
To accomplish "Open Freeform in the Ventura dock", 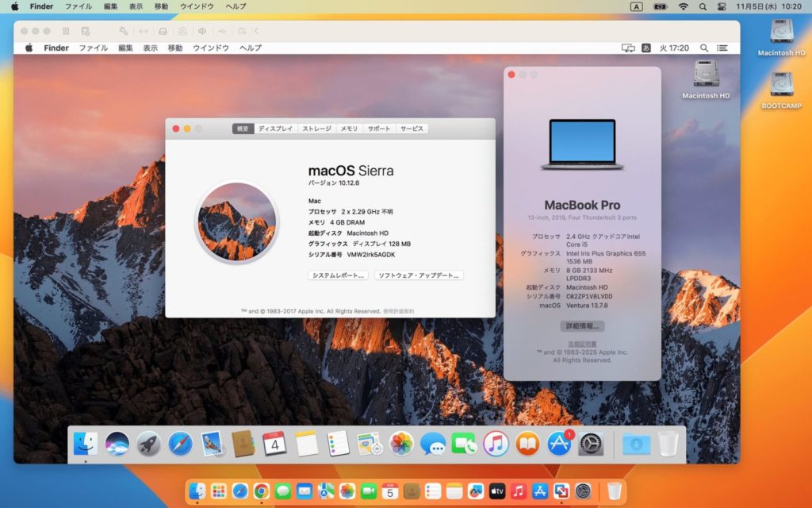I will pyautogui.click(x=476, y=491).
